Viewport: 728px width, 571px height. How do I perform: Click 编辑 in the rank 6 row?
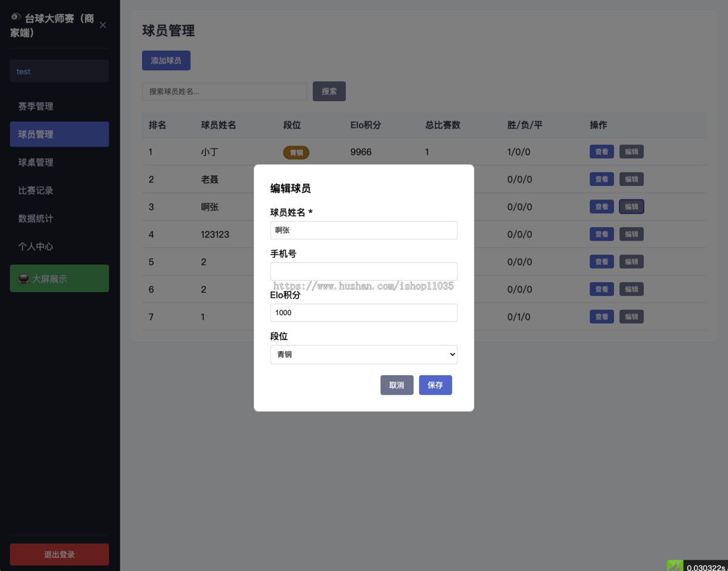click(x=632, y=289)
